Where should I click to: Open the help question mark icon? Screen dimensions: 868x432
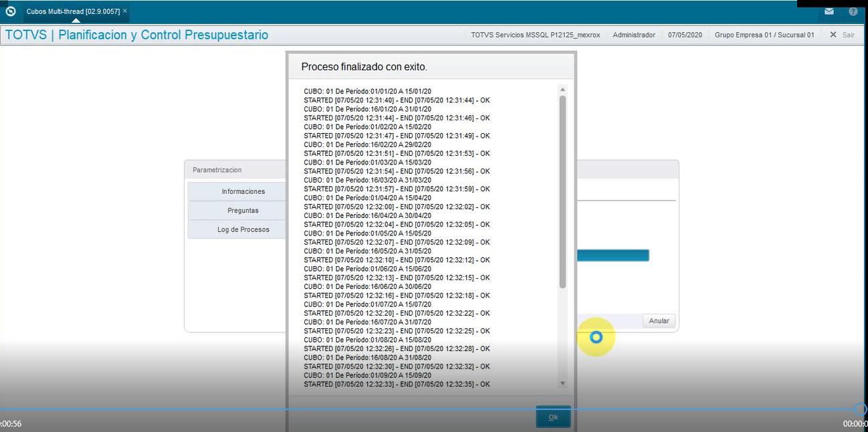tap(853, 11)
